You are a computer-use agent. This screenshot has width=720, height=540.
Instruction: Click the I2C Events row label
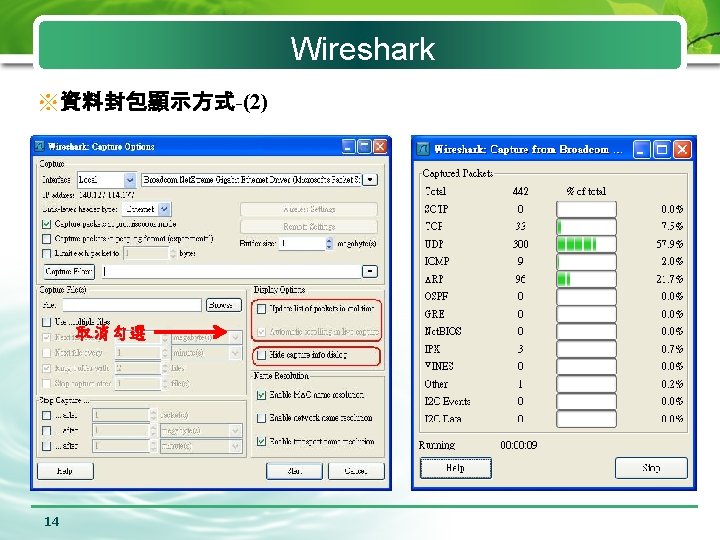[447, 401]
